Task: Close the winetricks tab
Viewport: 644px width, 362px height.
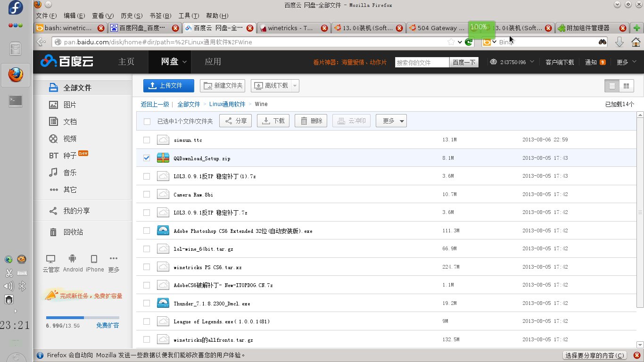Action: click(324, 28)
